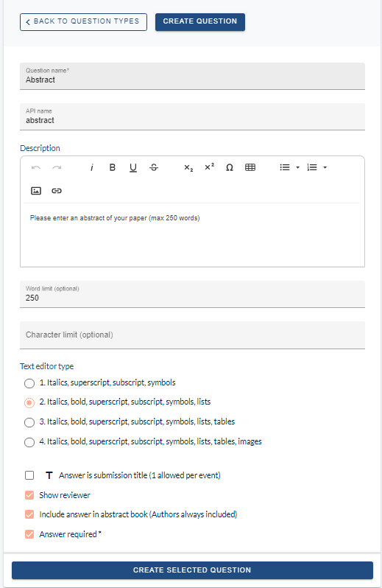Apply strikethrough formatting
This screenshot has height=588, width=382.
pyautogui.click(x=154, y=167)
